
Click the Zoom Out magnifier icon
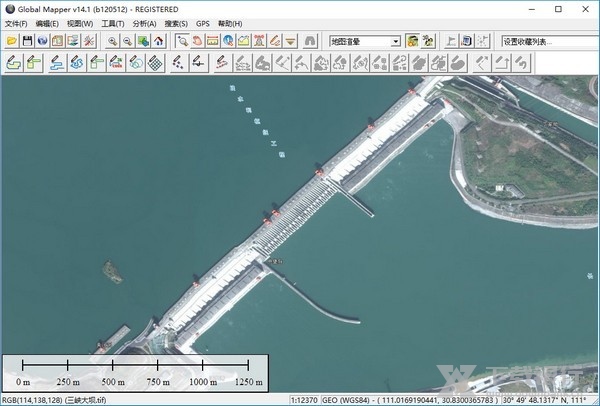click(x=128, y=41)
